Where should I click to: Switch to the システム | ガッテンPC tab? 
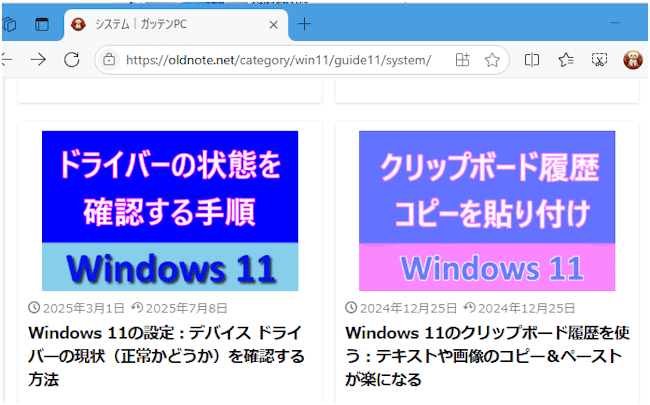176,24
